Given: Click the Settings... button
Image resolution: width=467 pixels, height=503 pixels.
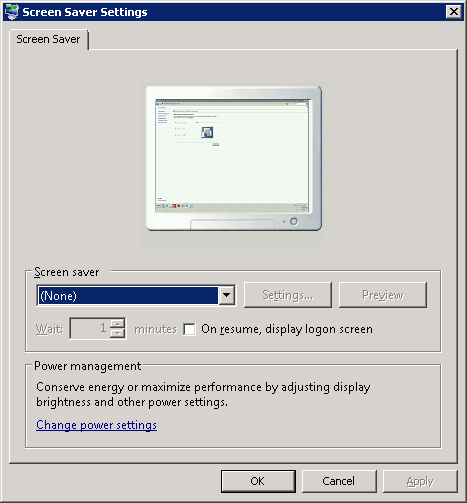Looking at the screenshot, I should point(288,295).
